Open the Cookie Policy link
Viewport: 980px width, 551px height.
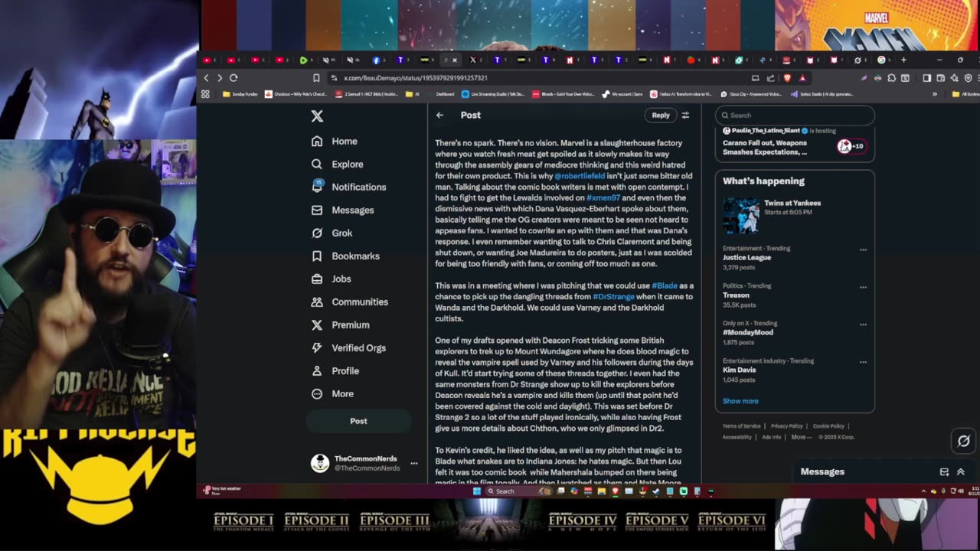(828, 426)
